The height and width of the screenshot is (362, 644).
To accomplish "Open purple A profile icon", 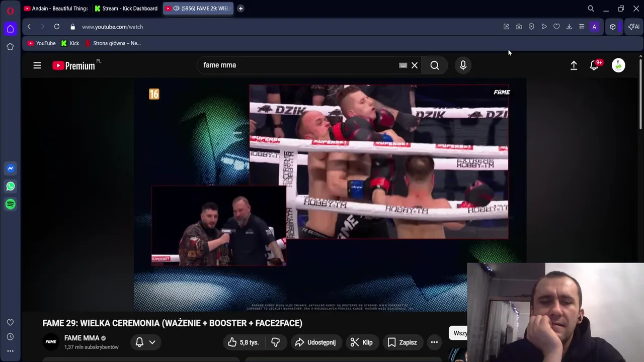I will click(x=594, y=27).
